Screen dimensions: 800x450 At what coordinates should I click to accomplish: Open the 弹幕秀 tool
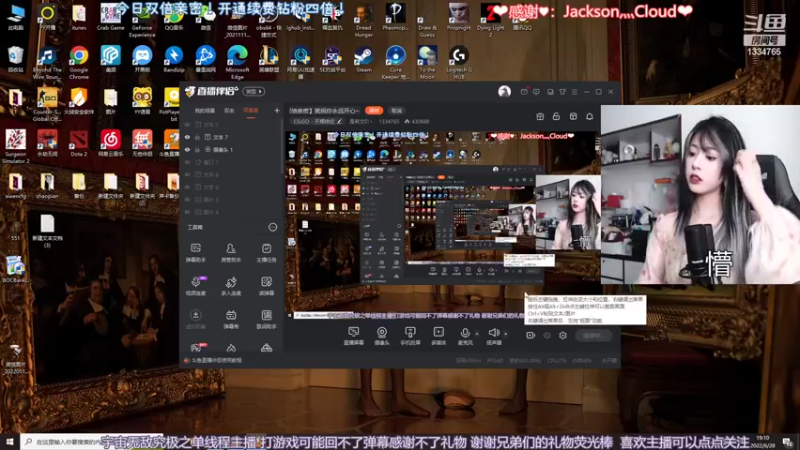(x=231, y=319)
